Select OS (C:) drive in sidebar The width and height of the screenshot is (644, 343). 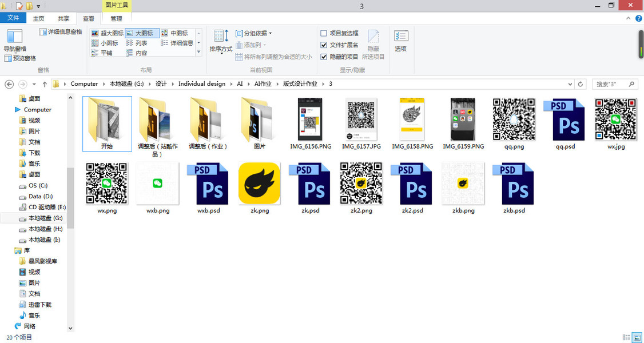[33, 185]
